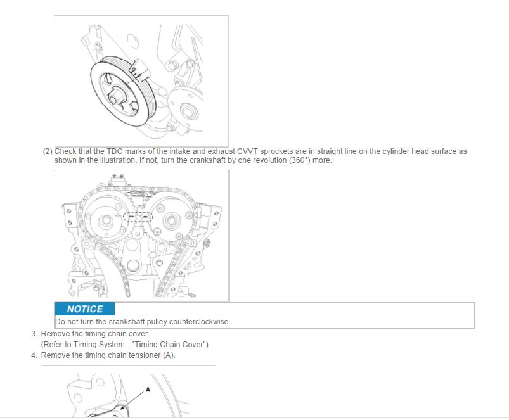Viewport: 509px width, 420px height.
Task: Open the timing chain tensioner illustration
Action: pyautogui.click(x=128, y=391)
